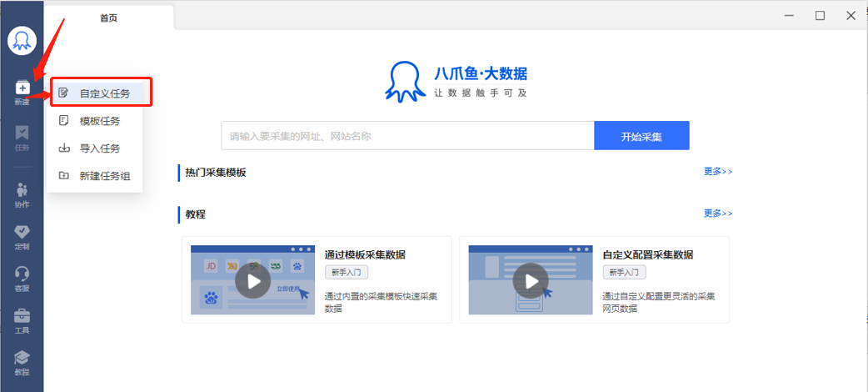Close the application window
This screenshot has width=868, height=392.
[x=851, y=16]
